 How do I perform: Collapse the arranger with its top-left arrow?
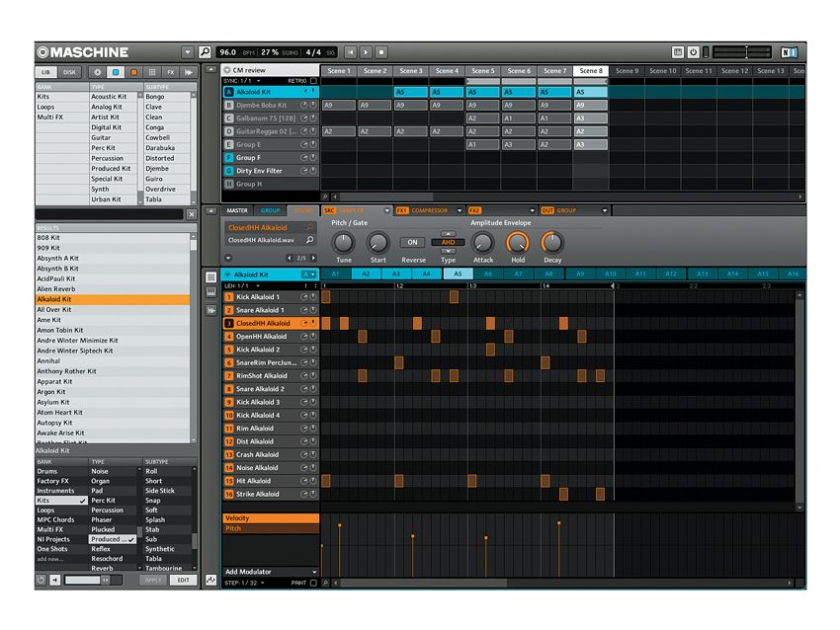[211, 69]
